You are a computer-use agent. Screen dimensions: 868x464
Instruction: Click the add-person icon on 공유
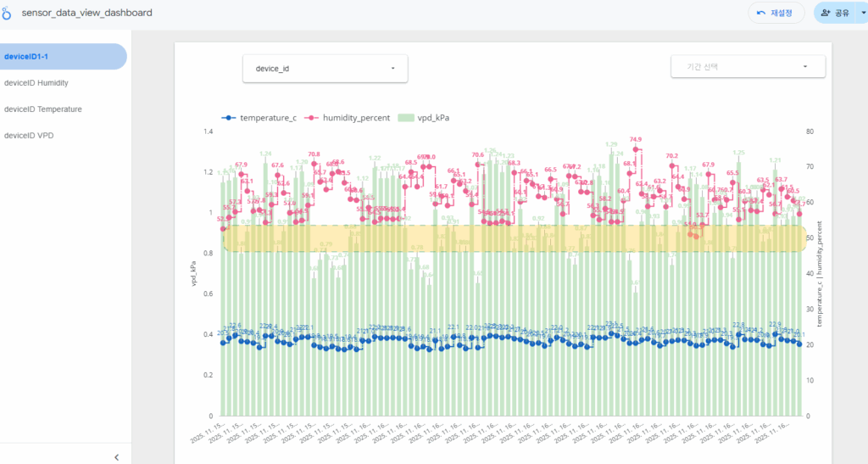826,13
